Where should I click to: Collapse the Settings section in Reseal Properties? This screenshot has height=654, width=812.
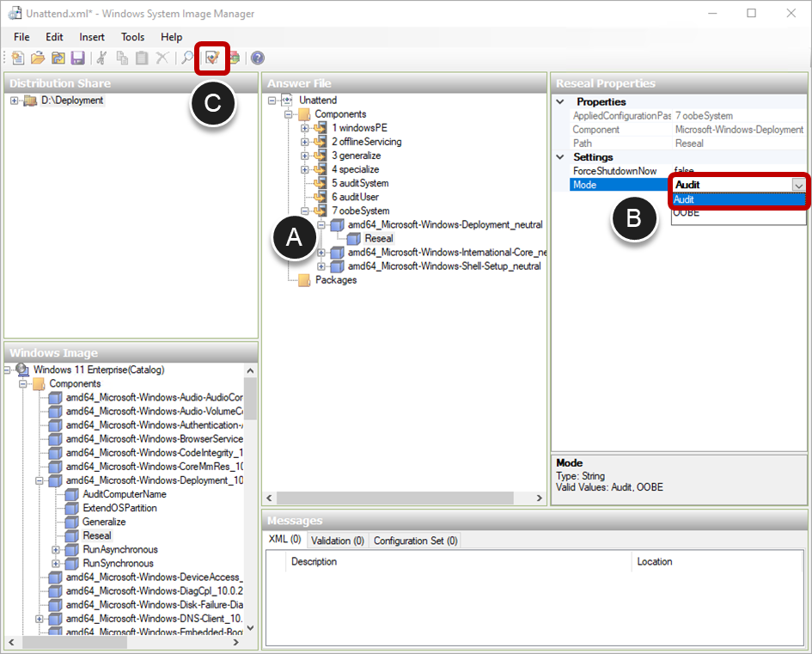click(x=561, y=157)
